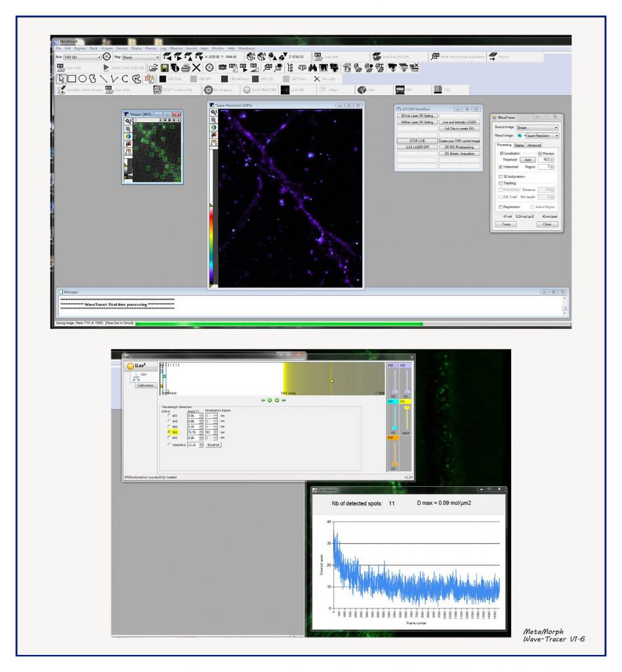Select the Widefield radio button in iLas
The width and height of the screenshot is (622, 672).
tap(169, 445)
